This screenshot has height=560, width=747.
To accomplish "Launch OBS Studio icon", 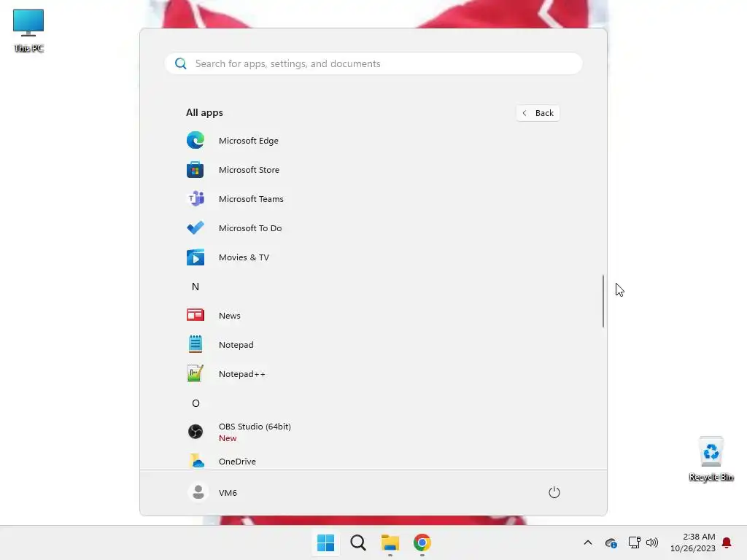I will coord(196,432).
